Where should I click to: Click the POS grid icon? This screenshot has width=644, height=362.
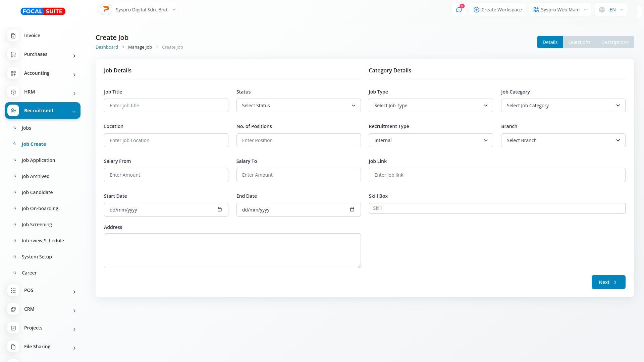(13, 291)
